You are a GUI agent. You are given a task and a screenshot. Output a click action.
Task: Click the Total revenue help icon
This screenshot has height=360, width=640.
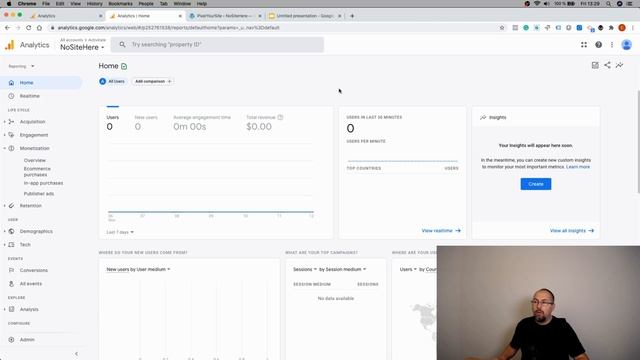coord(280,117)
